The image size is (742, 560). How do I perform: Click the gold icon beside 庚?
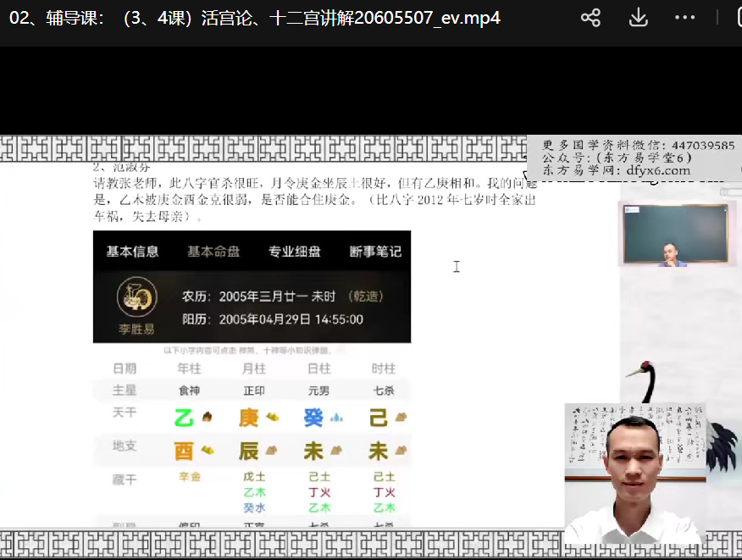272,418
